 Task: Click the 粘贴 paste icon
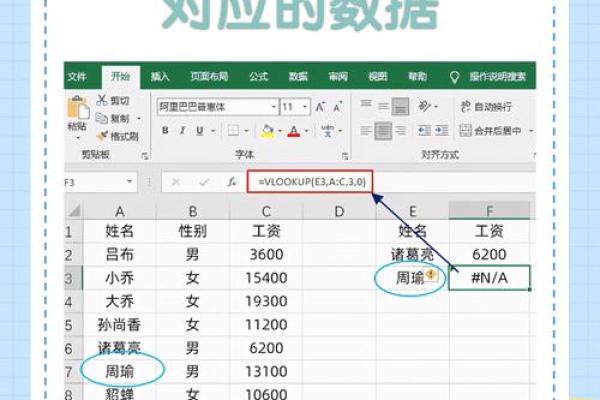(x=78, y=108)
